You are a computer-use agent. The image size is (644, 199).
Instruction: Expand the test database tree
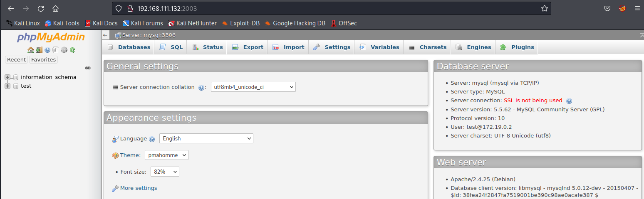(x=7, y=86)
